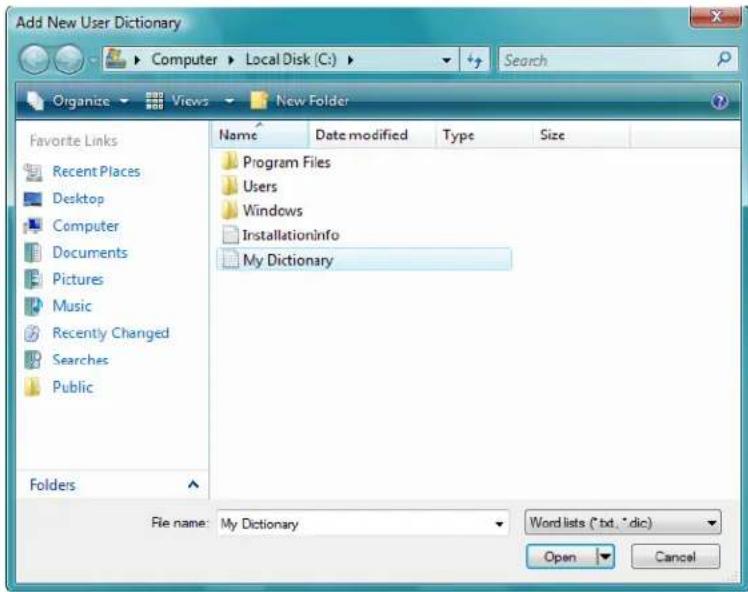Click the My Dictionary file icon

pyautogui.click(x=230, y=260)
